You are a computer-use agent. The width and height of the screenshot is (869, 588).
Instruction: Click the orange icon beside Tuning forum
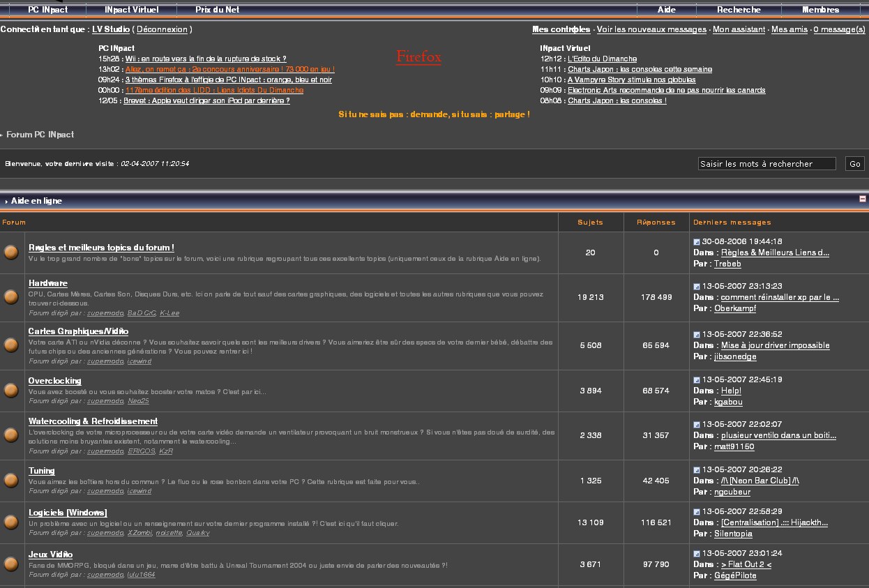pyautogui.click(x=11, y=480)
